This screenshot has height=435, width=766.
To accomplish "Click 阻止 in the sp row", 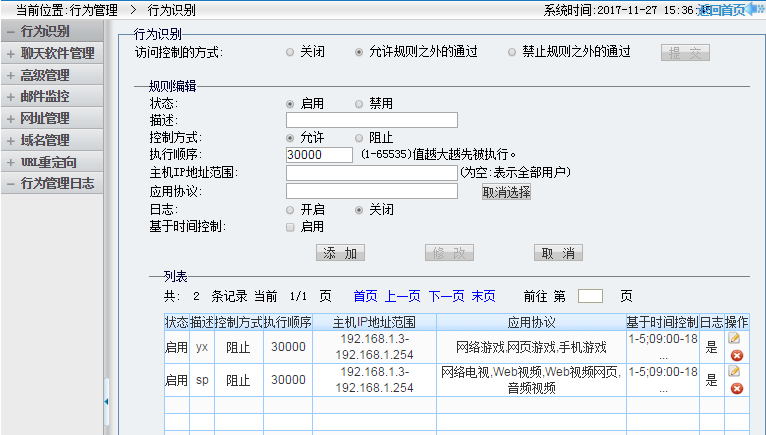I will coord(238,380).
